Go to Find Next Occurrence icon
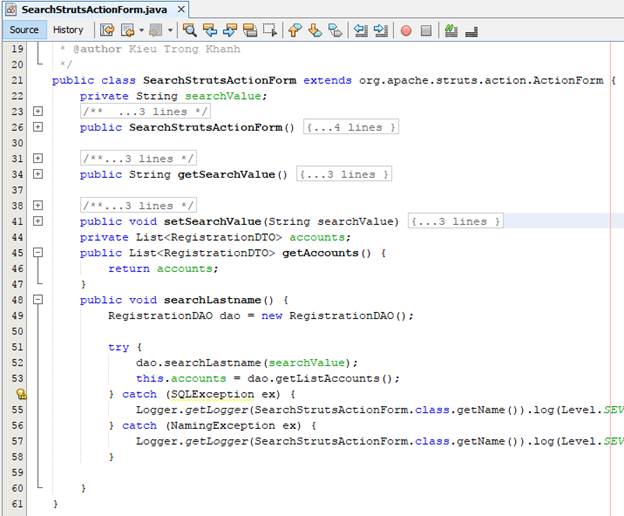 pos(230,30)
